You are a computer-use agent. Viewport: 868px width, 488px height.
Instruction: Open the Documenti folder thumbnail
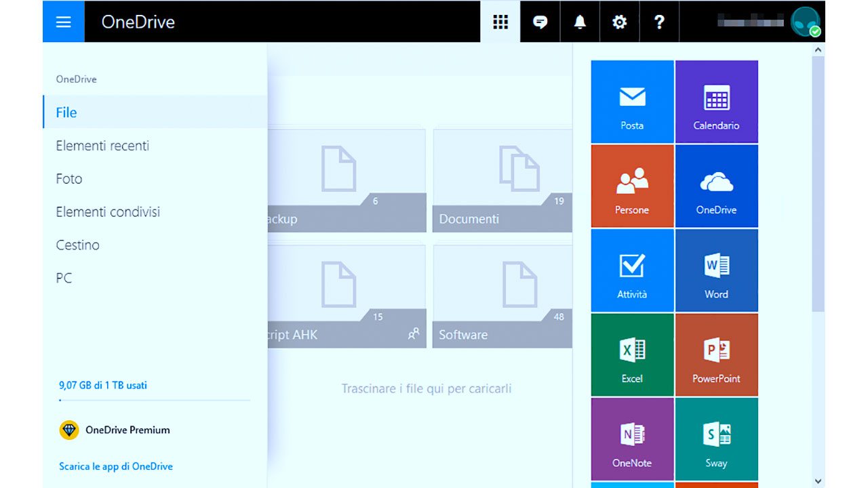tap(502, 180)
